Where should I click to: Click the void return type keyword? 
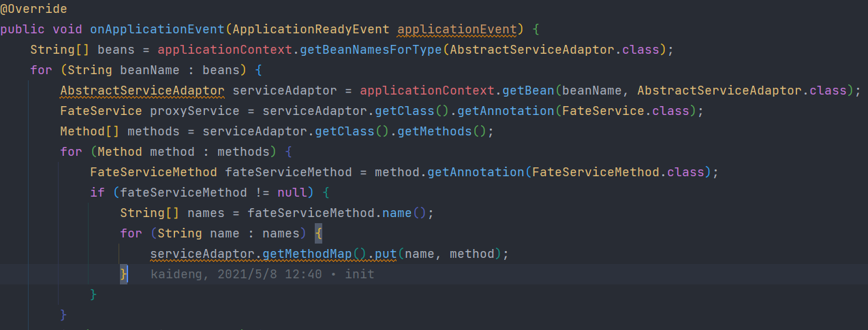pyautogui.click(x=67, y=29)
